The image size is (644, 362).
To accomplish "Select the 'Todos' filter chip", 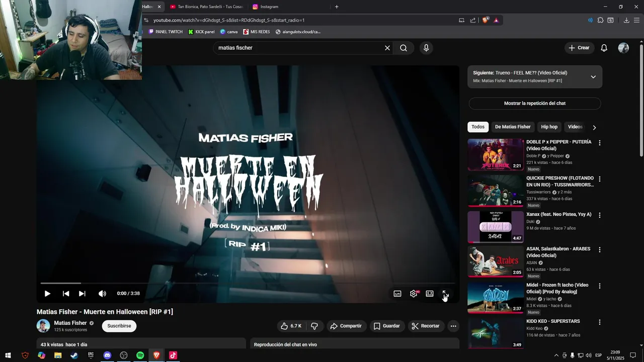I will point(478,127).
